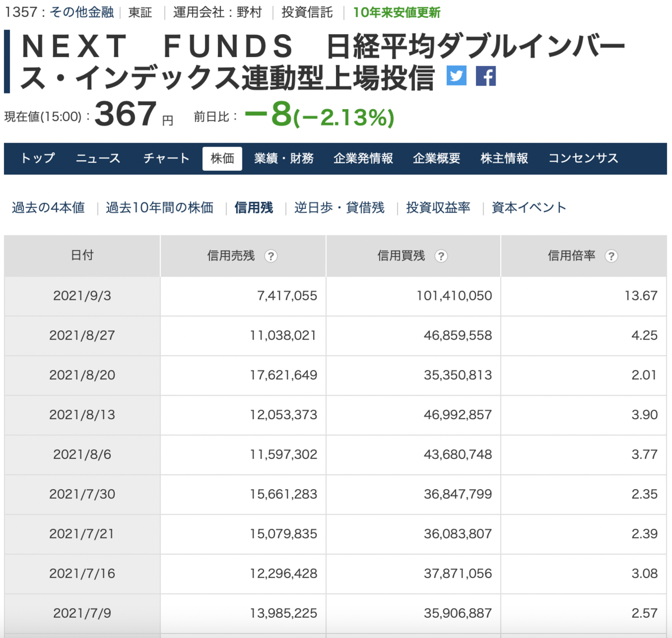Click the ratio value 3.08
The image size is (672, 638).
[645, 574]
